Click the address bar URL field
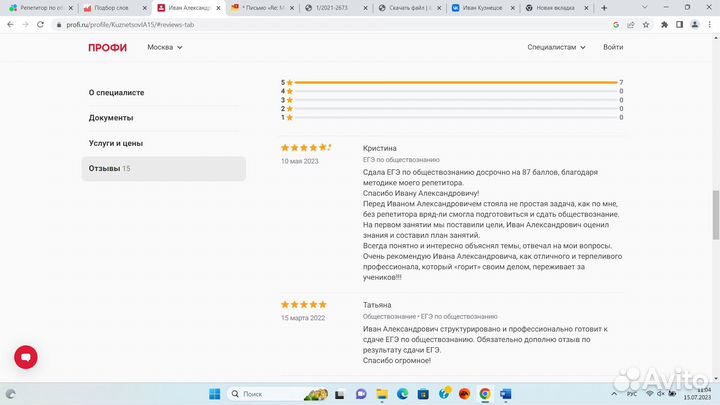The image size is (720, 405). (335, 25)
